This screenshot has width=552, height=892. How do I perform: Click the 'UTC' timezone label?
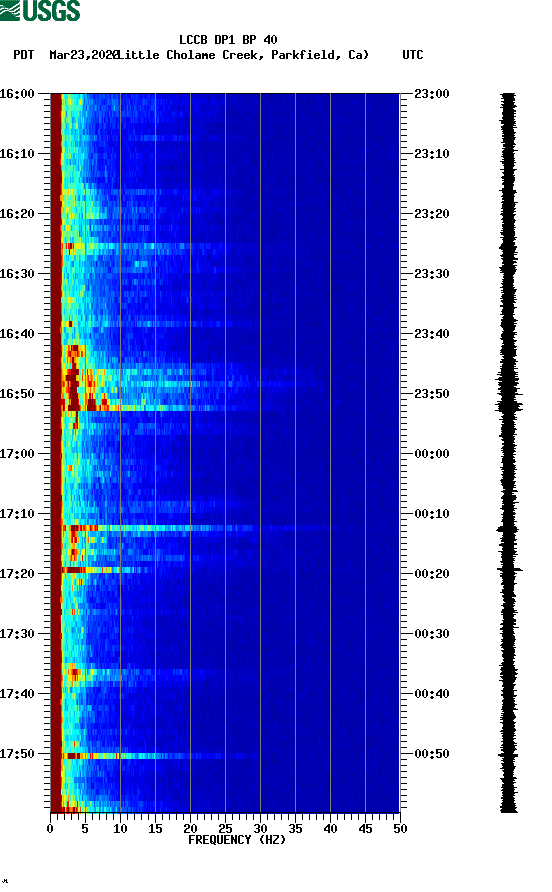(x=413, y=55)
